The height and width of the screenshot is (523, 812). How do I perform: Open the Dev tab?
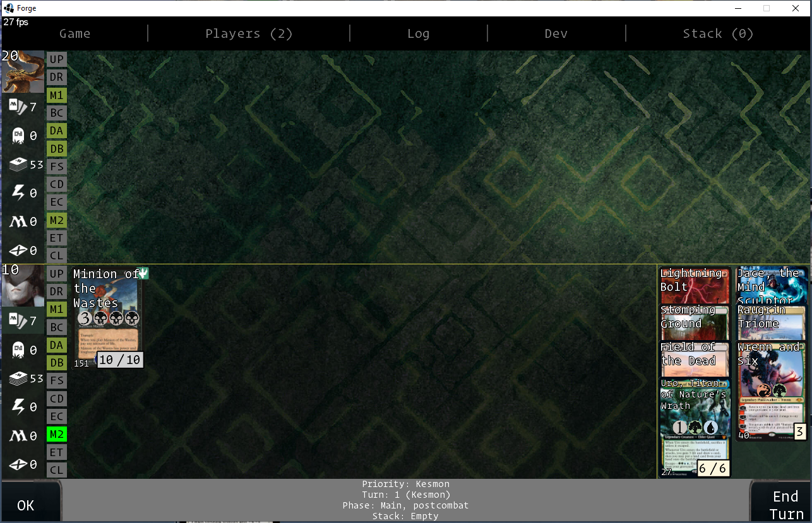pyautogui.click(x=556, y=33)
